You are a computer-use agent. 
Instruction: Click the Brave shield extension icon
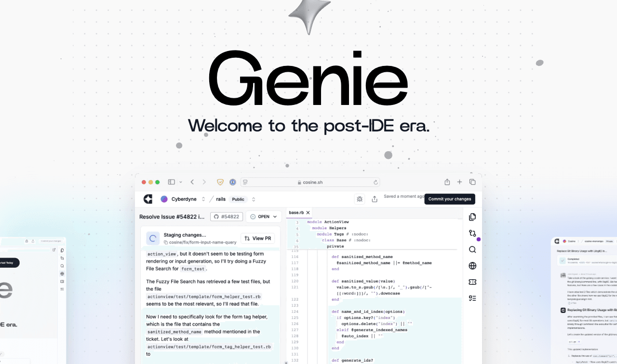coord(220,182)
